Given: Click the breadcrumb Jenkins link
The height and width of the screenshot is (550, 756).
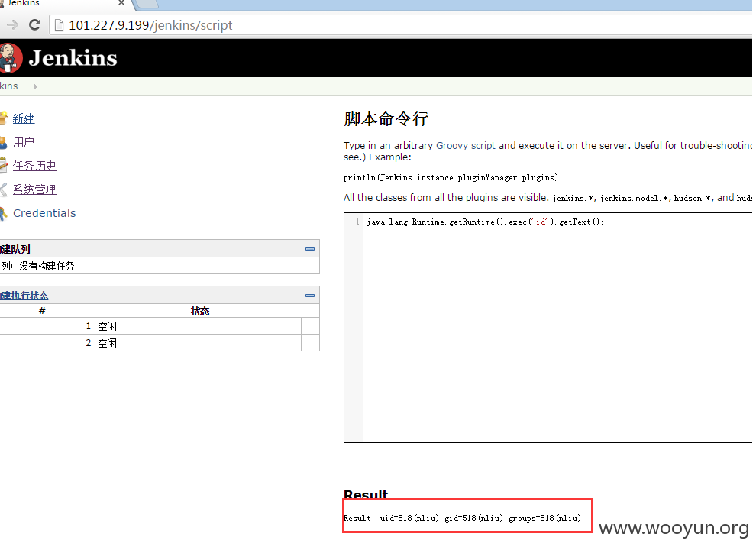Looking at the screenshot, I should click(9, 86).
